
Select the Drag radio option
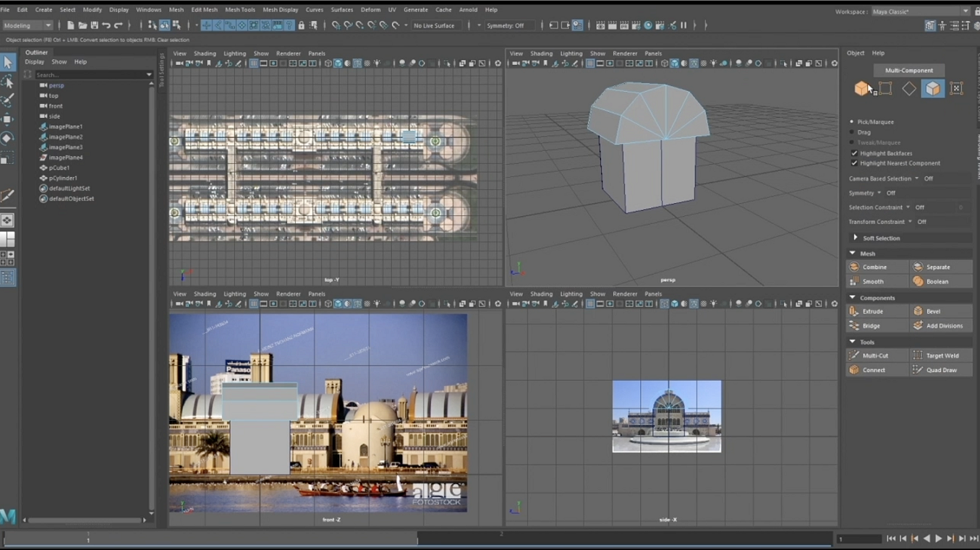click(852, 132)
